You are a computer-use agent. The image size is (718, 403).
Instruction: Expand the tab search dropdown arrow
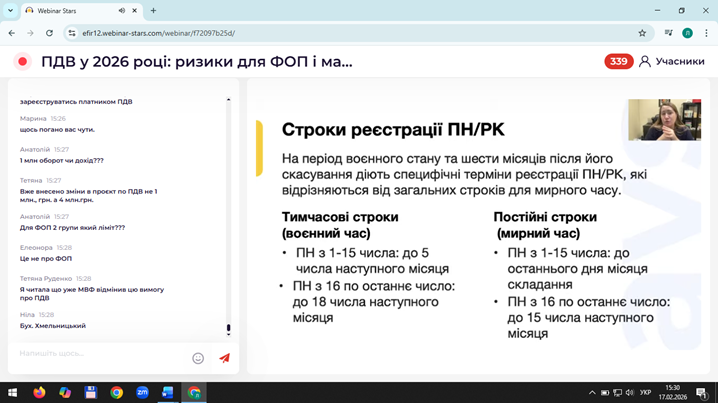point(10,11)
